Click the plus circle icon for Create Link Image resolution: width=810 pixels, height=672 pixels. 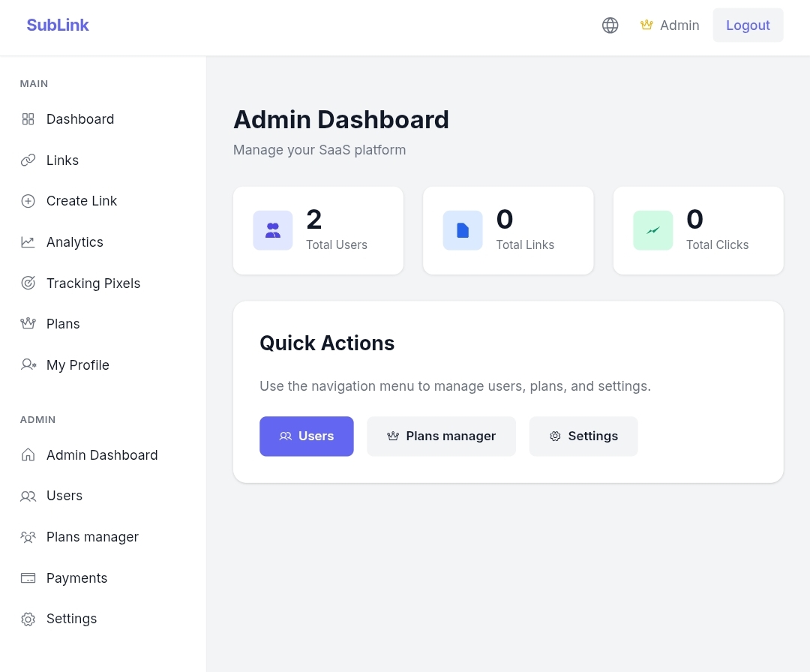28,201
